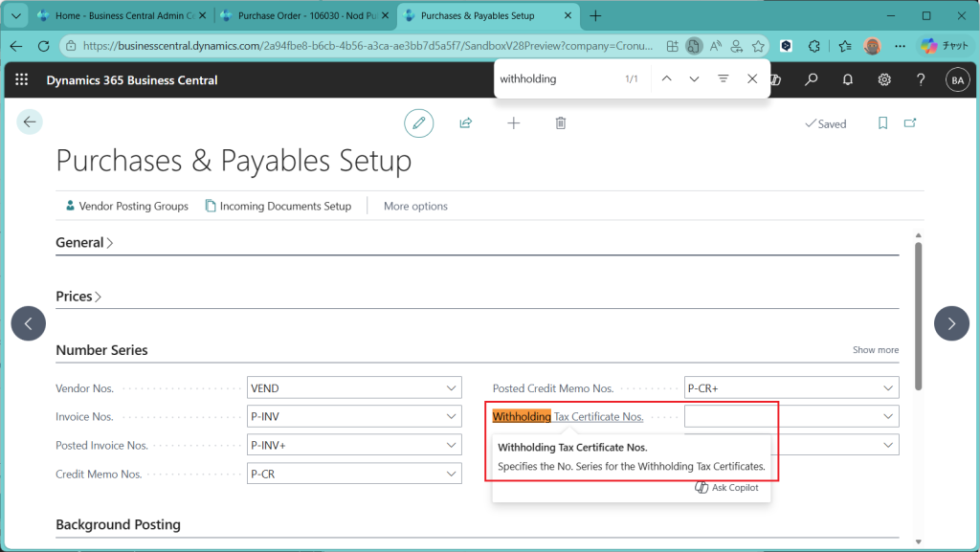This screenshot has width=980, height=552.
Task: Open page in new window icon
Action: point(910,123)
